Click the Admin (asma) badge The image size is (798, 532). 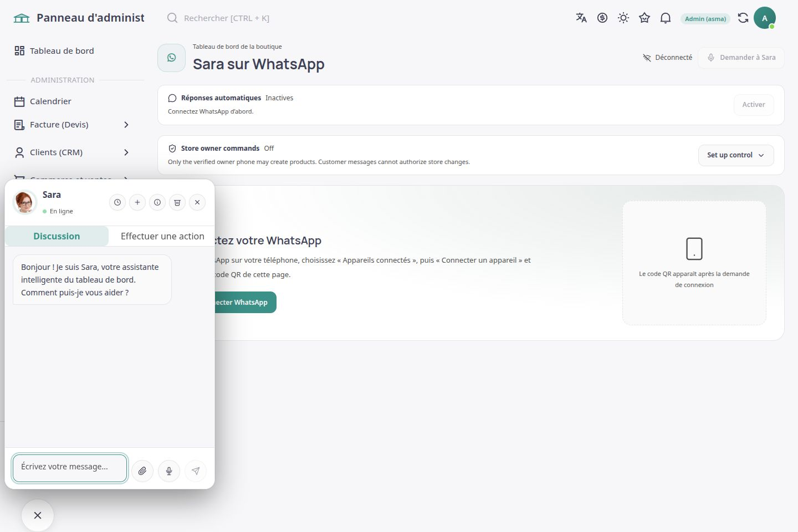click(705, 18)
